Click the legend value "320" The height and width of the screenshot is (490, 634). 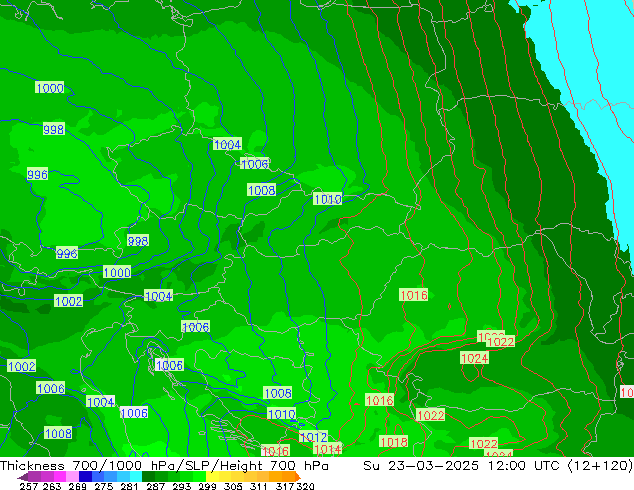click(x=305, y=486)
